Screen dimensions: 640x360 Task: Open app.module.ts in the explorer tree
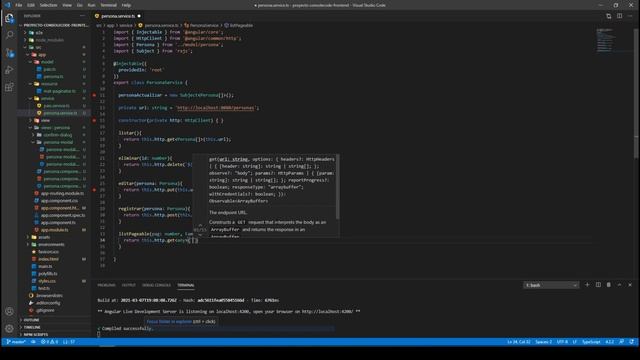tap(54, 230)
